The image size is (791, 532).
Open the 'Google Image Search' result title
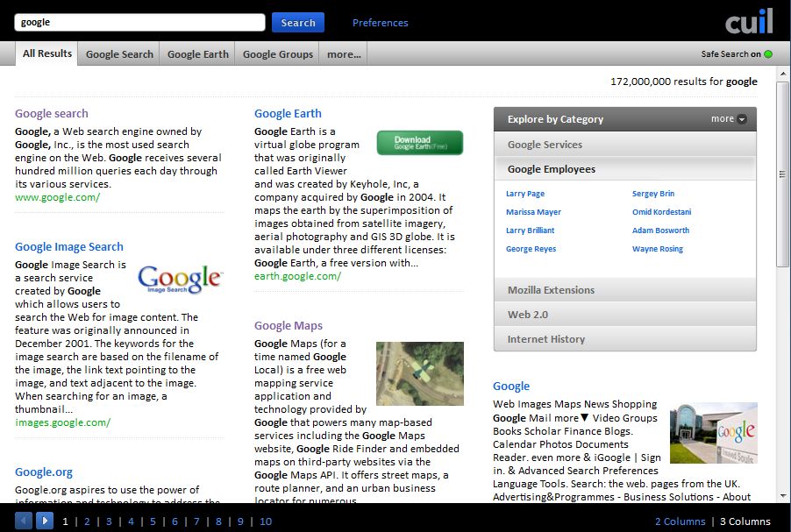pos(69,246)
